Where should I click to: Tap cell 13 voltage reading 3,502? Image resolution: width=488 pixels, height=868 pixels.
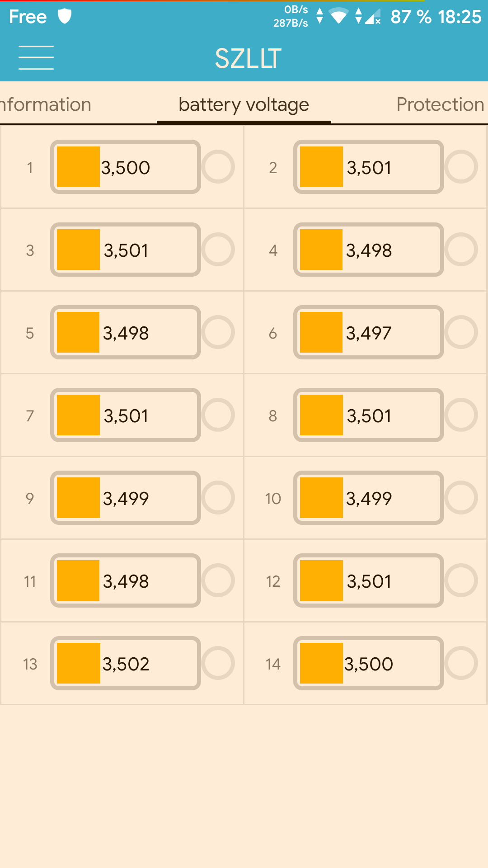click(126, 664)
